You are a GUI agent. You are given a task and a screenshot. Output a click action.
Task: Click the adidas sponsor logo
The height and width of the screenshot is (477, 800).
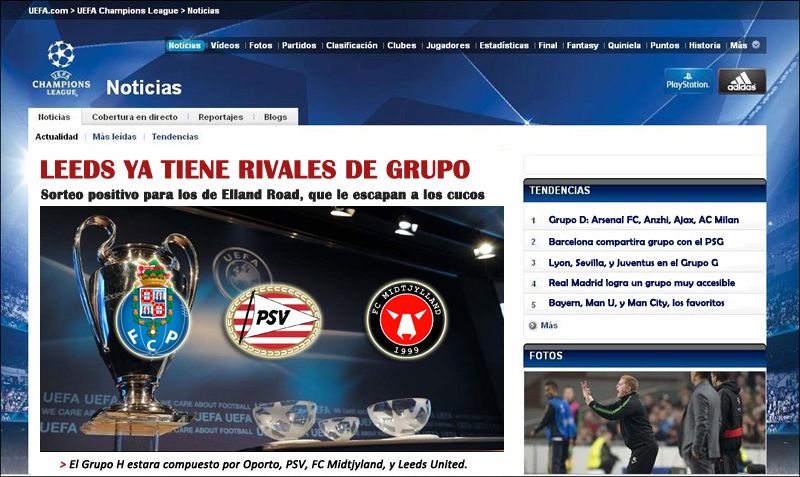pyautogui.click(x=742, y=81)
